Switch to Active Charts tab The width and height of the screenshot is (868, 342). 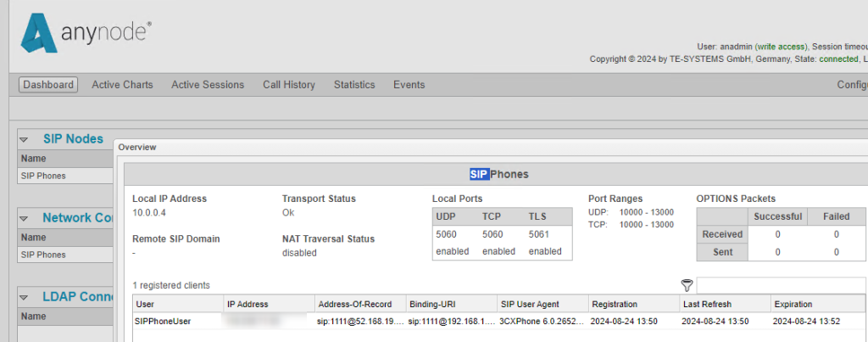point(122,85)
